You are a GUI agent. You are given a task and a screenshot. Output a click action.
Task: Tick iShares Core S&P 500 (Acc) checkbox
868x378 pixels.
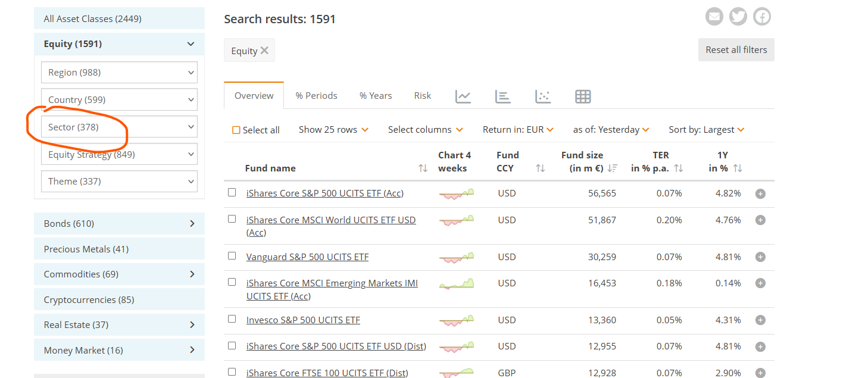pyautogui.click(x=232, y=192)
